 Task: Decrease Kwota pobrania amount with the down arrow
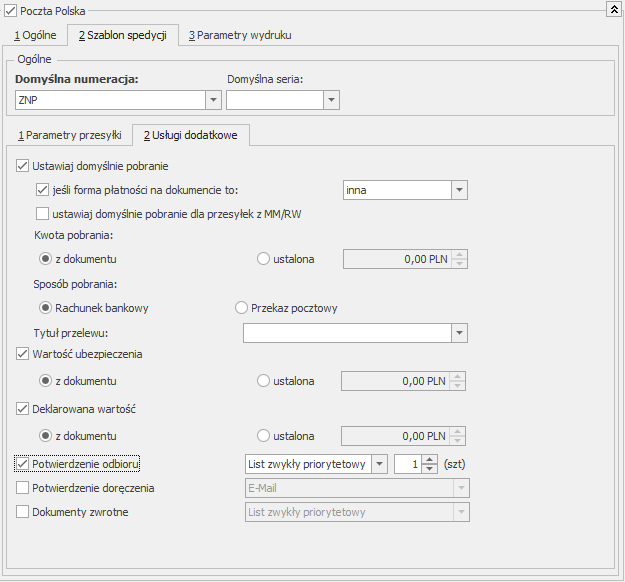pyautogui.click(x=460, y=263)
